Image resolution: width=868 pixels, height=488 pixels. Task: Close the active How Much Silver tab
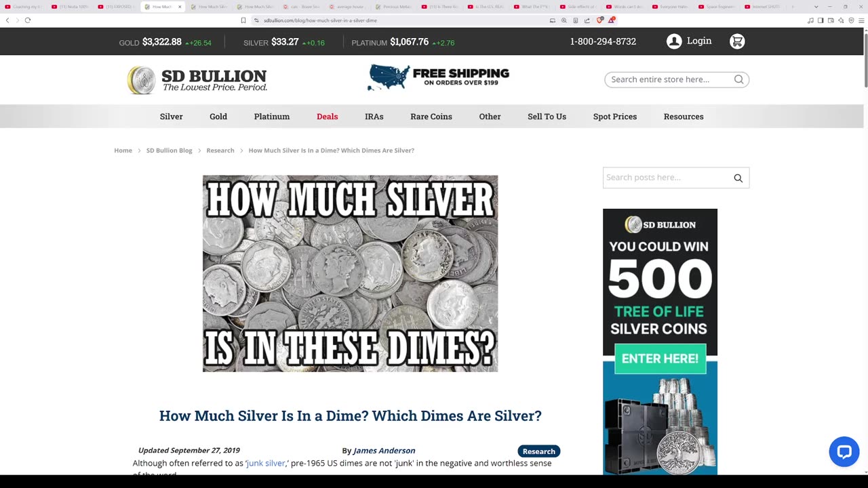pyautogui.click(x=180, y=7)
